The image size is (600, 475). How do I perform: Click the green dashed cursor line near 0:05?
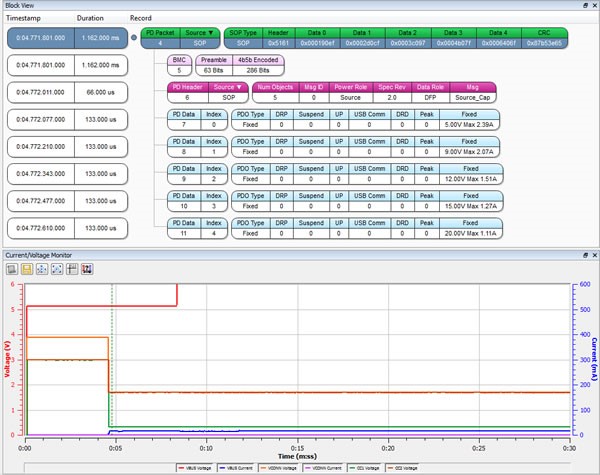point(112,360)
